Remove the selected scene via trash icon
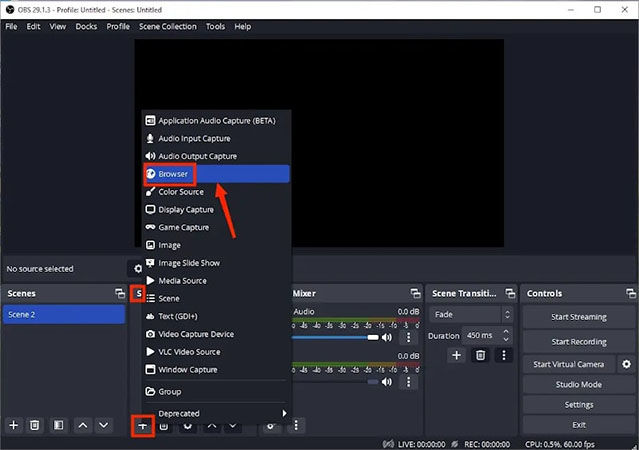This screenshot has width=639, height=450. [35, 426]
